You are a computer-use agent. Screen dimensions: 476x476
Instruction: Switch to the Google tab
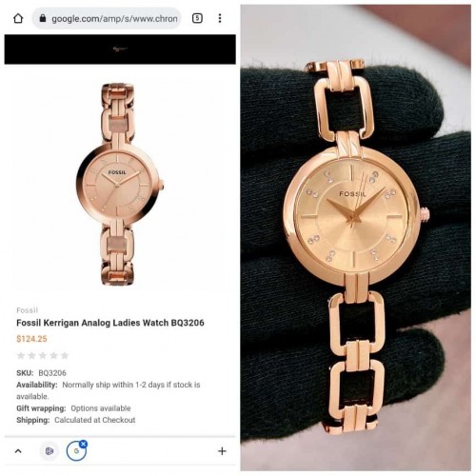pos(76,451)
